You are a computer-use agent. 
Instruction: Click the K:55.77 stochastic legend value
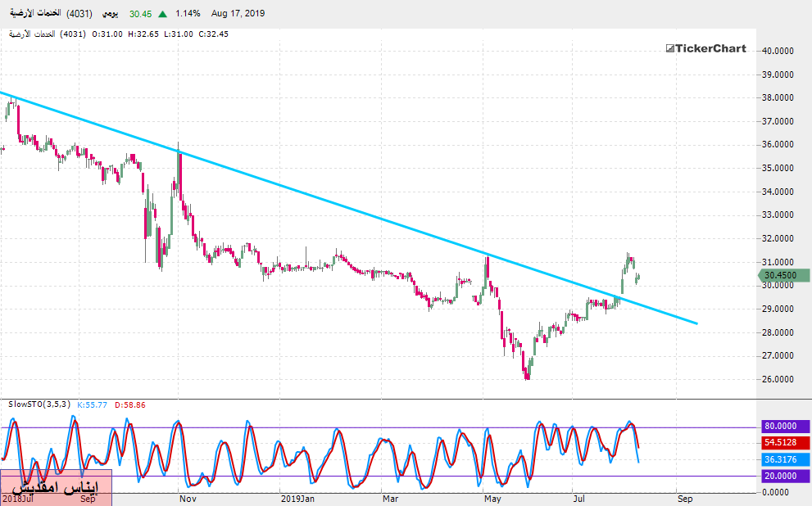pos(93,404)
